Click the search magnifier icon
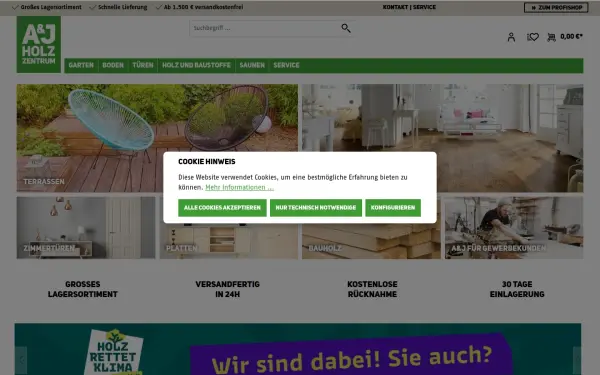This screenshot has height=375, width=600. point(346,28)
